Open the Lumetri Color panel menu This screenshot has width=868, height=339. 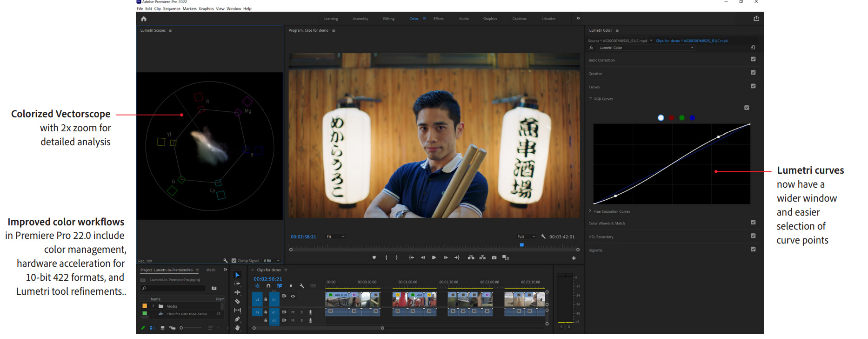(x=617, y=30)
